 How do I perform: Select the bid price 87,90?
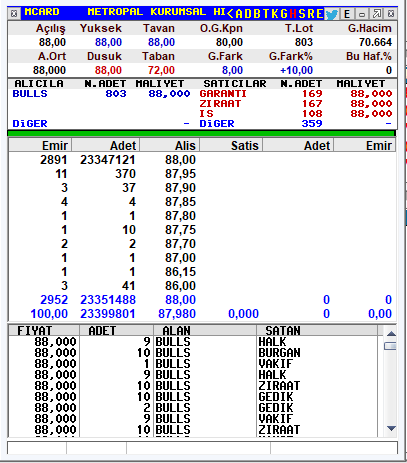[180, 188]
